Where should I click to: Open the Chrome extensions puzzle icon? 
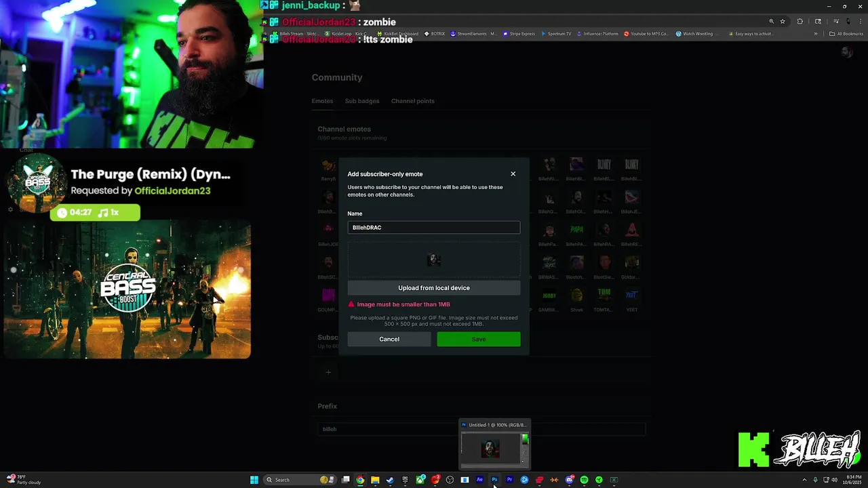click(x=800, y=22)
